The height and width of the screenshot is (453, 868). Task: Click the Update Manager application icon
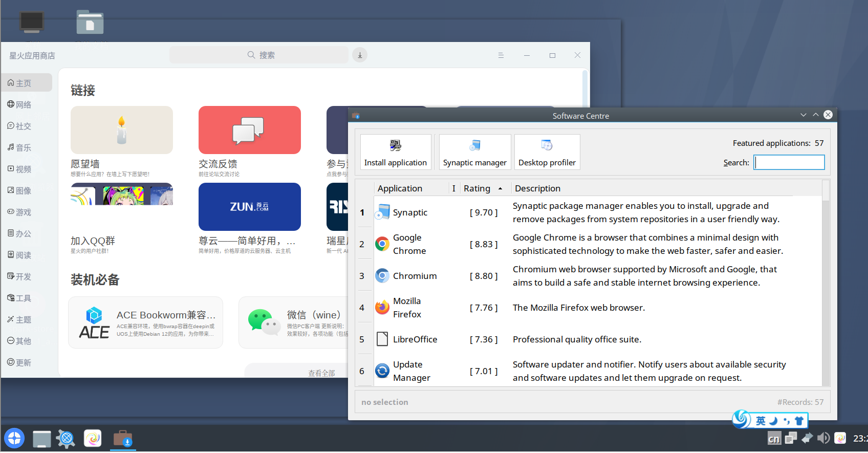[x=382, y=371]
